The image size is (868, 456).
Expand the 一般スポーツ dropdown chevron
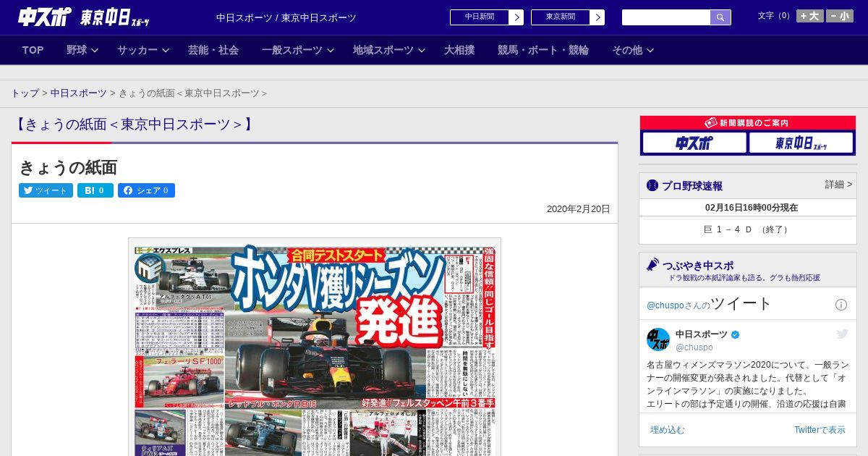[331, 50]
